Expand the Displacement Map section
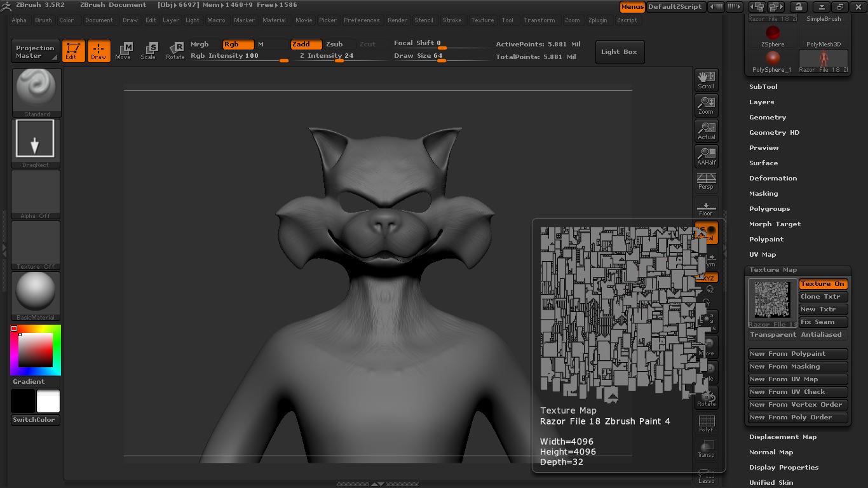Image resolution: width=868 pixels, height=488 pixels. (x=783, y=437)
